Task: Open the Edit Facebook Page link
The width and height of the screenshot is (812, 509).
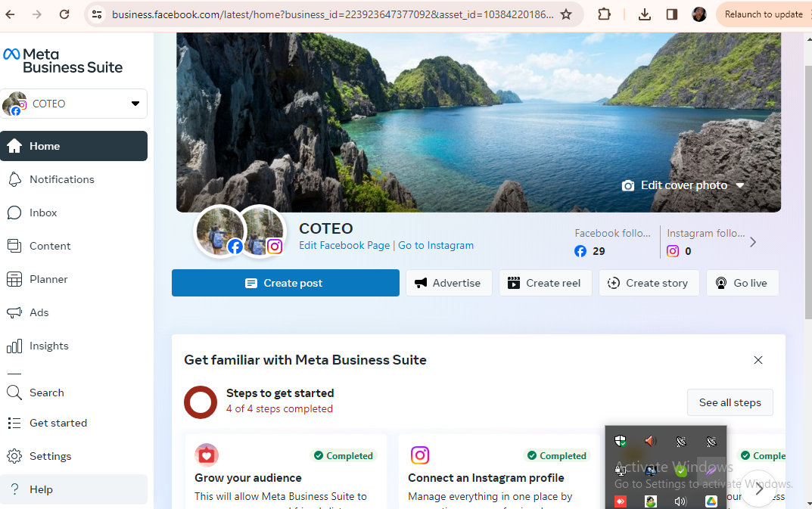Action: coord(344,246)
